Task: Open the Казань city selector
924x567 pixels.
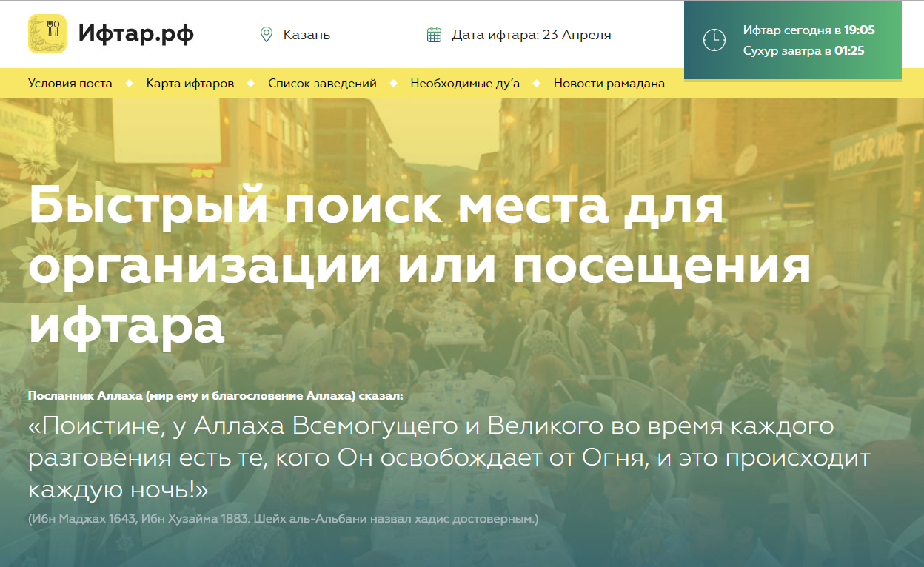Action: (307, 35)
